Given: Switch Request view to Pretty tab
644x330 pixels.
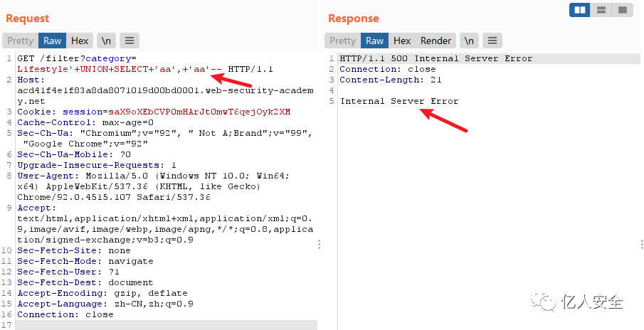Looking at the screenshot, I should [x=20, y=41].
